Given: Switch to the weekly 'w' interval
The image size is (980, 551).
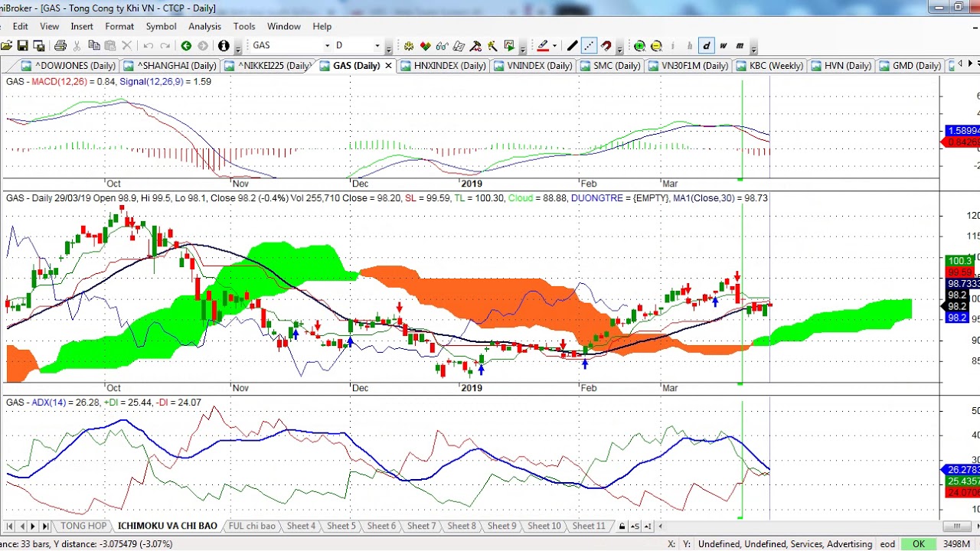Looking at the screenshot, I should pos(723,46).
